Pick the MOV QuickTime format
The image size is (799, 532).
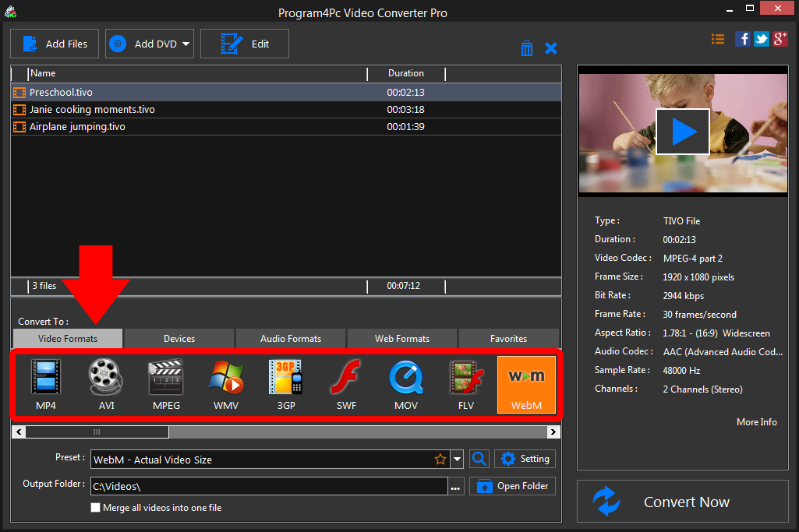tap(406, 384)
